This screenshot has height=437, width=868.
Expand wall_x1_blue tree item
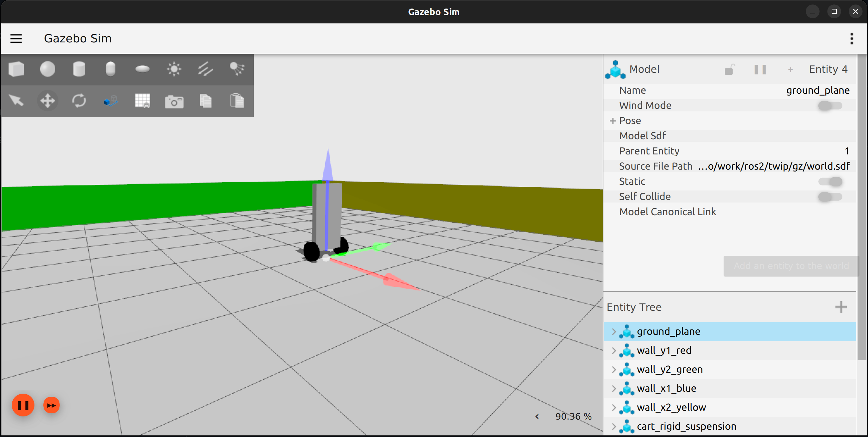614,388
